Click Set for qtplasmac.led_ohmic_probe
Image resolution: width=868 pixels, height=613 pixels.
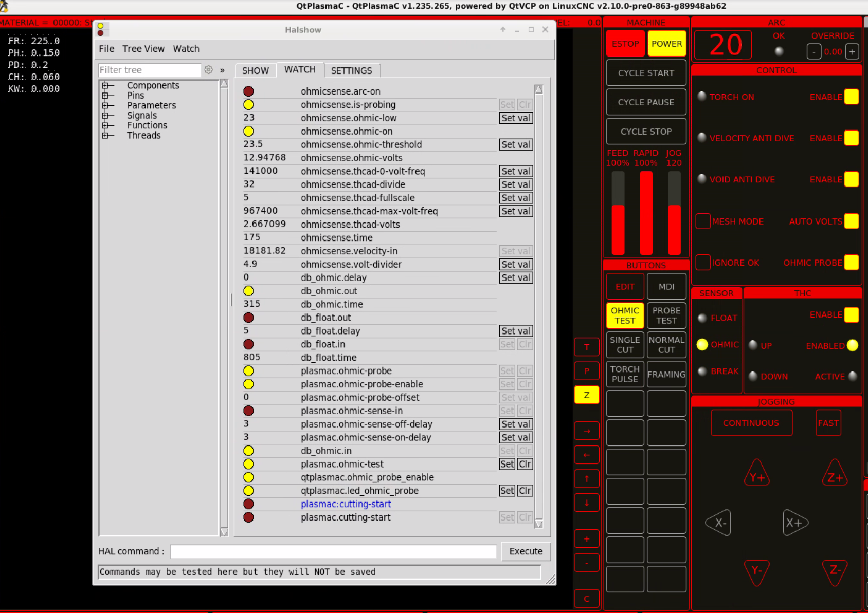(x=507, y=491)
